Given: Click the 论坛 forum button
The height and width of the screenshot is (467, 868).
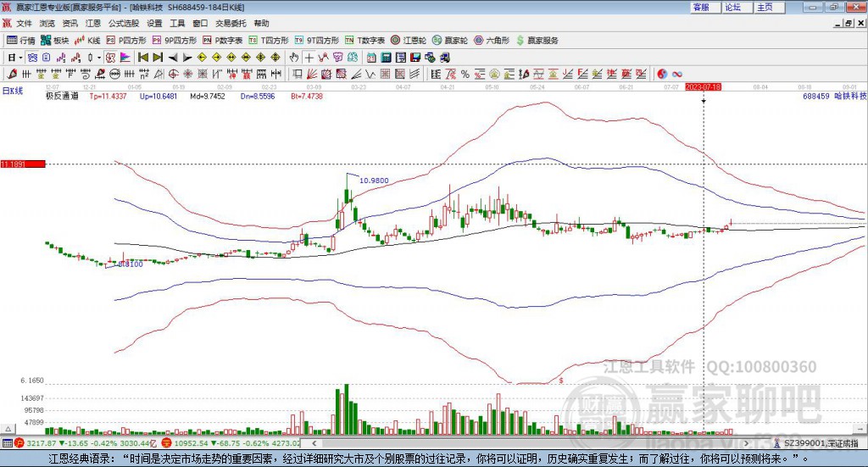Looking at the screenshot, I should point(737,7).
